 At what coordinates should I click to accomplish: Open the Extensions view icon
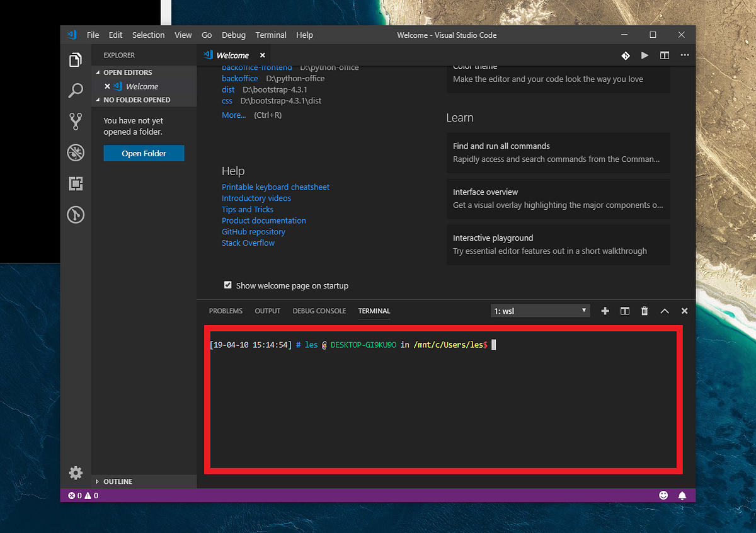76,183
